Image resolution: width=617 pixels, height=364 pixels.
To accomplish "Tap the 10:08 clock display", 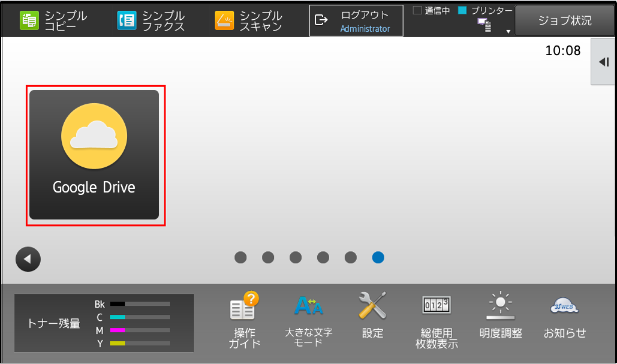I will [x=562, y=51].
